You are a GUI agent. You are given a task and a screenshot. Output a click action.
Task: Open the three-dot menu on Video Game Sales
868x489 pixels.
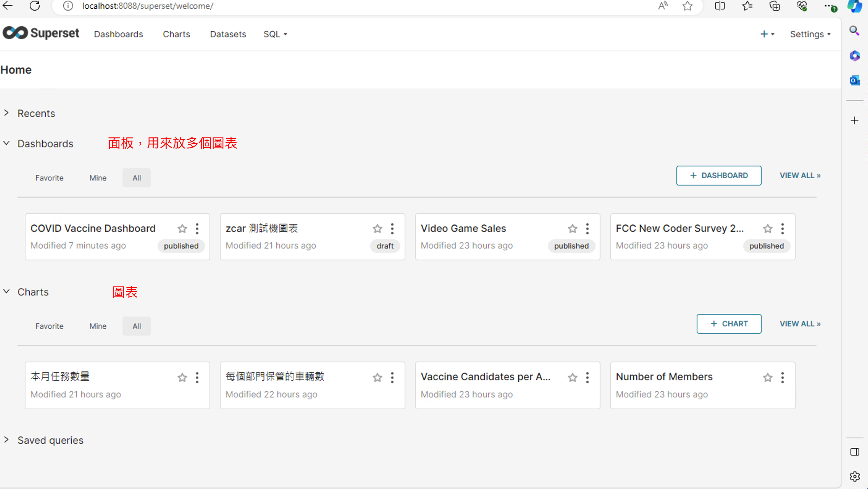point(587,229)
